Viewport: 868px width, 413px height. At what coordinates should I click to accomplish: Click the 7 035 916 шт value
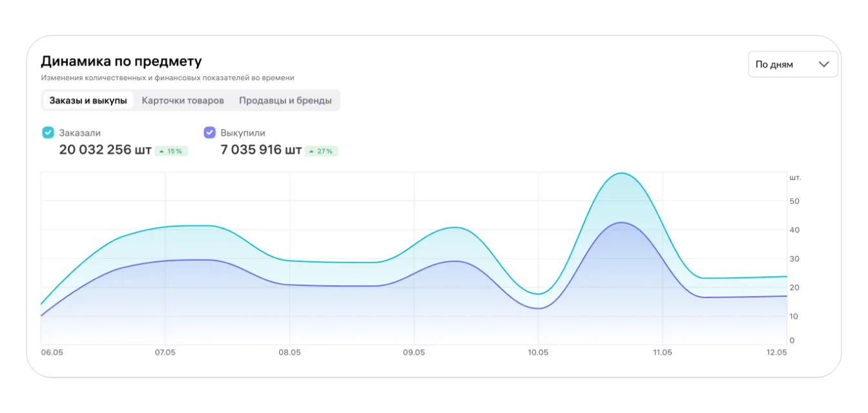(x=261, y=150)
